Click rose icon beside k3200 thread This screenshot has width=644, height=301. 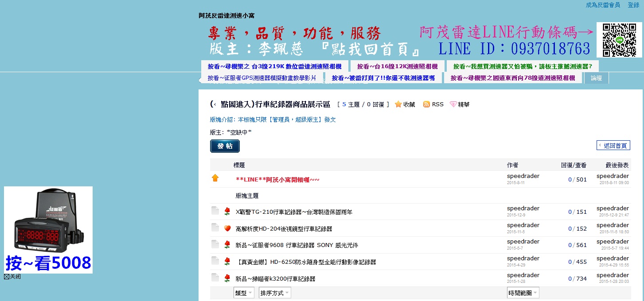[227, 278]
